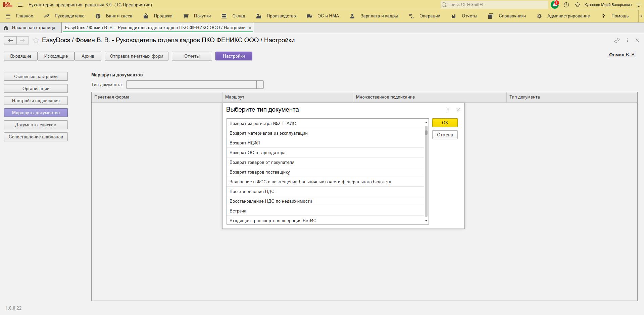
Task: Select Возврат НДФЛ in list
Action: (x=245, y=143)
